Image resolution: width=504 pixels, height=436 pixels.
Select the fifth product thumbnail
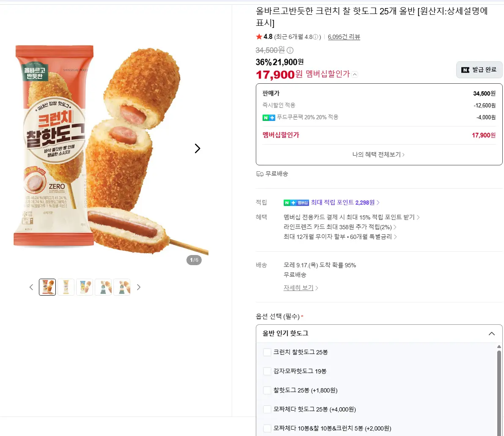point(122,287)
